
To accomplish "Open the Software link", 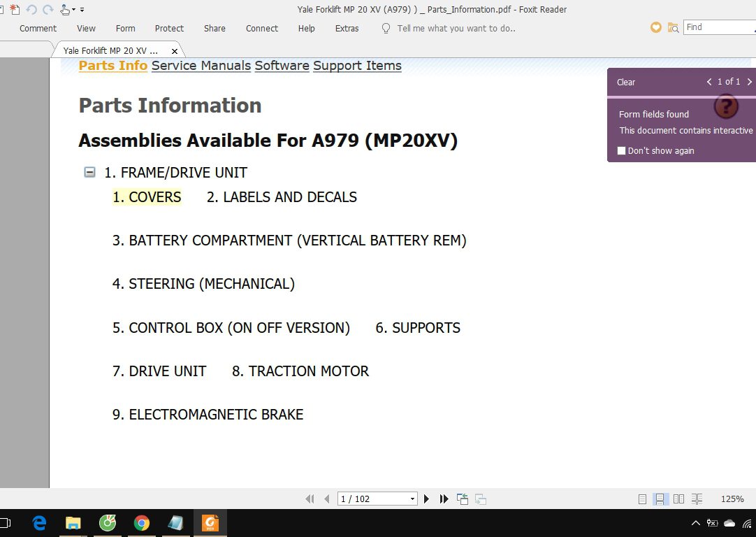I will tap(282, 66).
